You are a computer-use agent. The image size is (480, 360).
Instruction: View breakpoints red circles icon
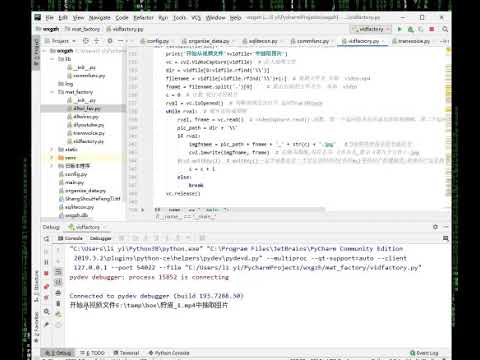point(46,286)
